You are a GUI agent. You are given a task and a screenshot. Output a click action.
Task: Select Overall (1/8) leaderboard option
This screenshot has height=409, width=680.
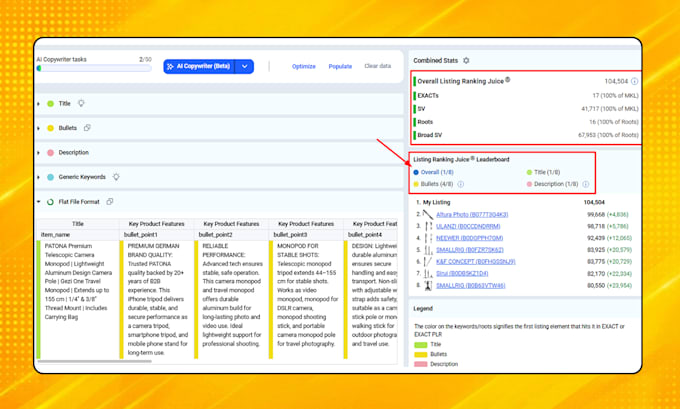[433, 172]
